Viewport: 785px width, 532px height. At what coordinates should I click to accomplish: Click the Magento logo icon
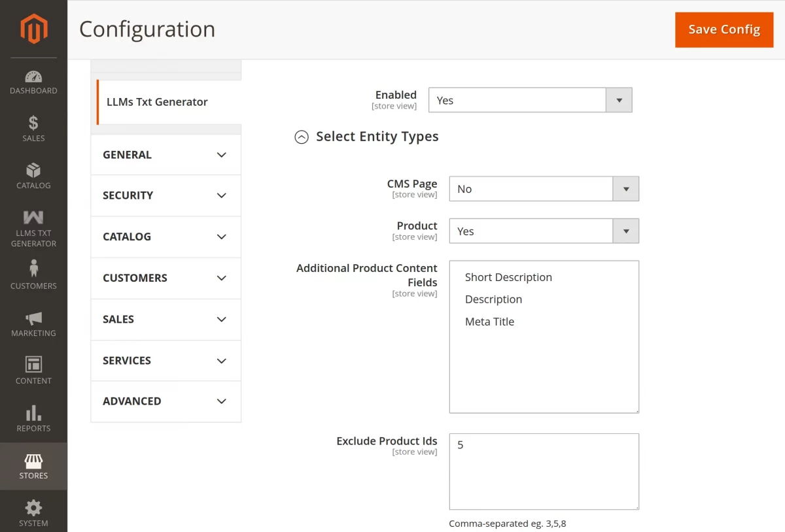33,29
